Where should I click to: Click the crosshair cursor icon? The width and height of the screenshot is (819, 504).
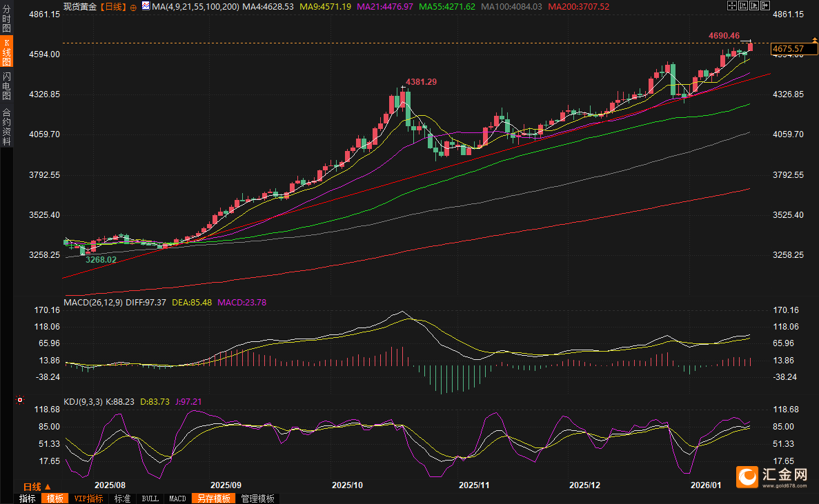pos(732,6)
